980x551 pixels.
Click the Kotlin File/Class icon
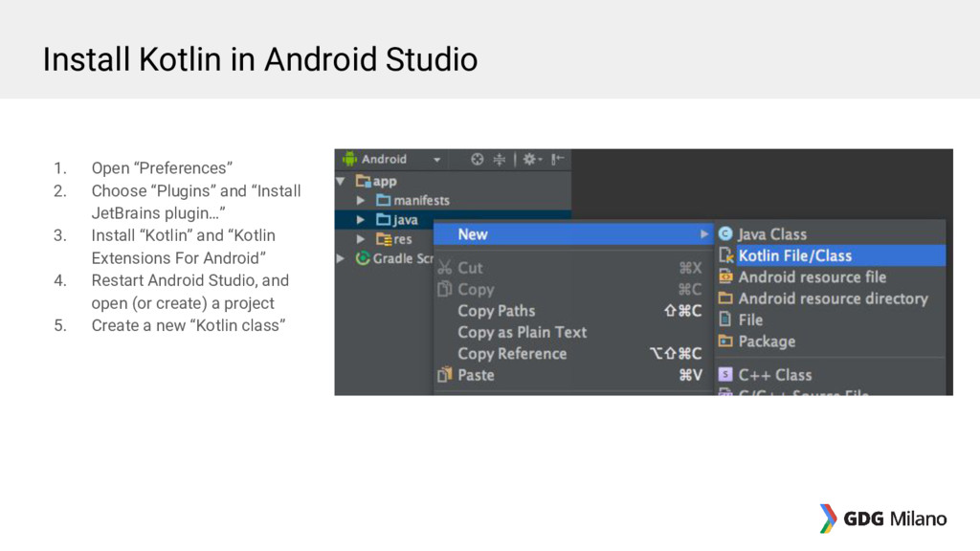coord(725,255)
